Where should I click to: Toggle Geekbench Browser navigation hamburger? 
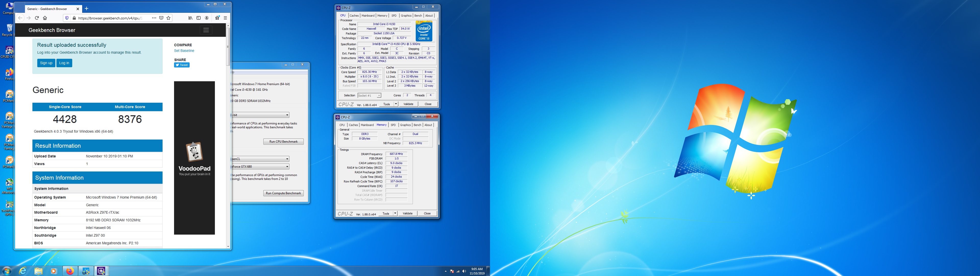(206, 30)
